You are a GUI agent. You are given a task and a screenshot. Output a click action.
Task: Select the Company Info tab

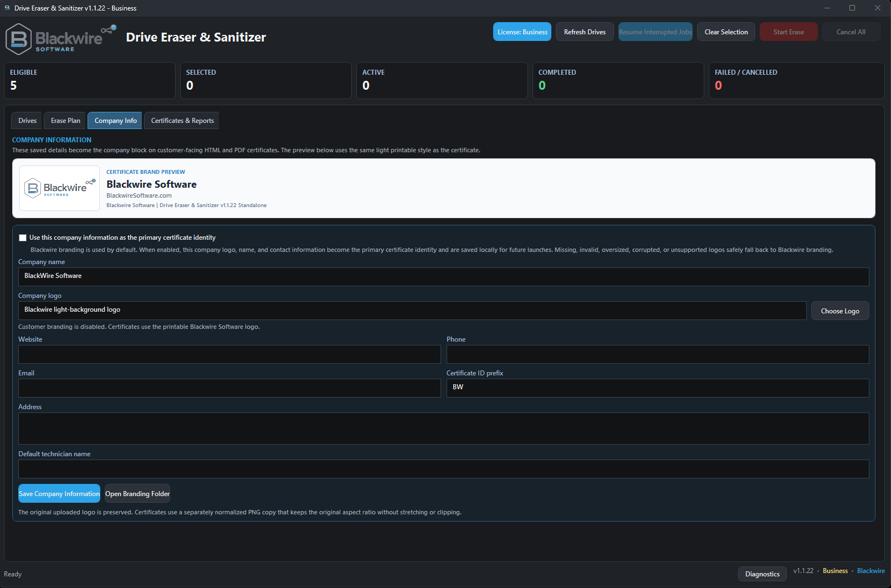pos(115,121)
